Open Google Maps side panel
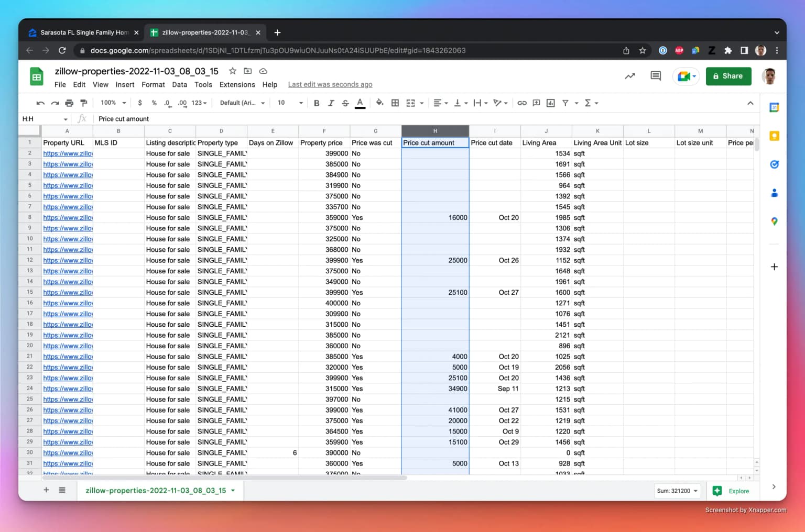This screenshot has width=805, height=532. [774, 221]
